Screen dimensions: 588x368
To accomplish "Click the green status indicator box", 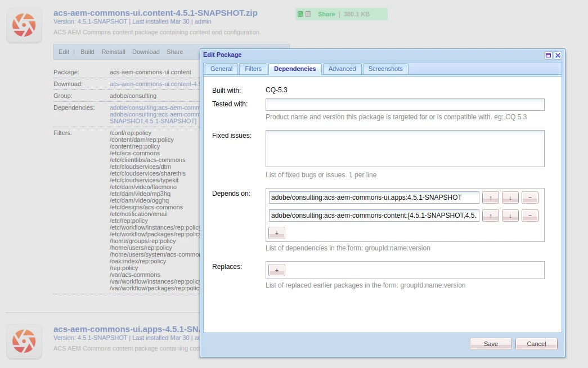I will [300, 14].
